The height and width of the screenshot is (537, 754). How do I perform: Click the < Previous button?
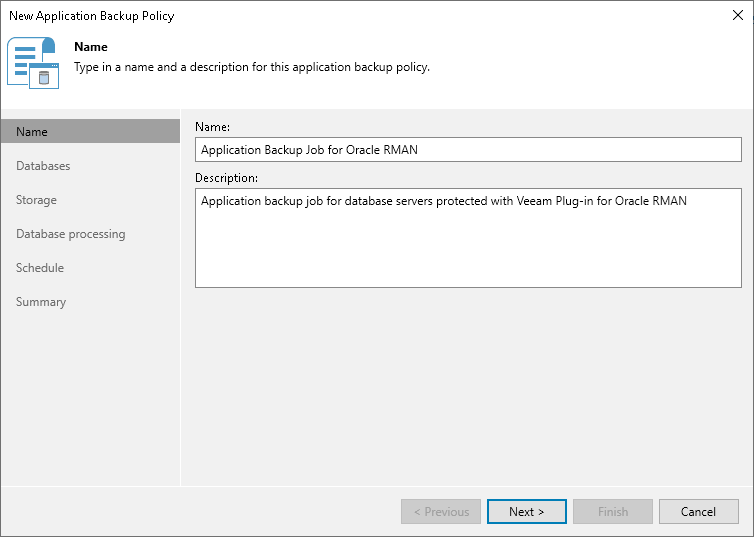(x=441, y=512)
